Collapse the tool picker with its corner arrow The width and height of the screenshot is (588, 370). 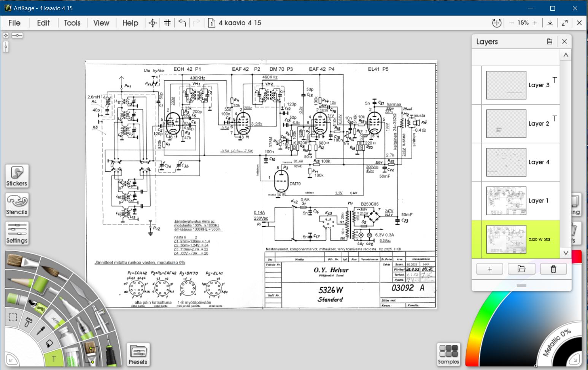(x=11, y=360)
